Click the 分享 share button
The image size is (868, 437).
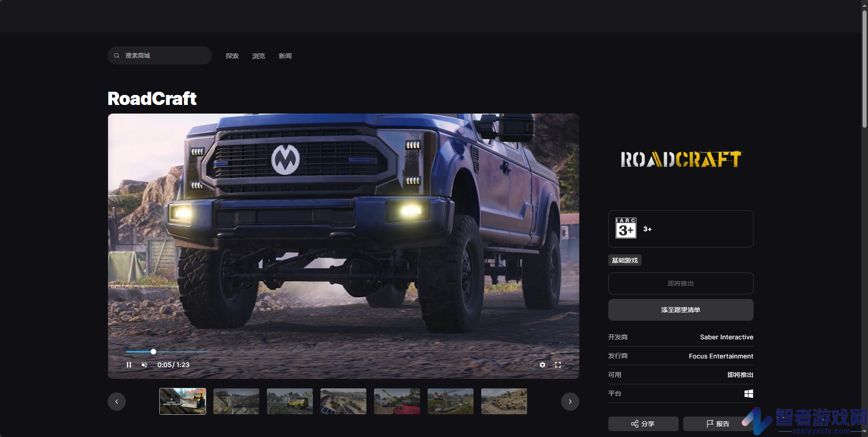click(643, 424)
